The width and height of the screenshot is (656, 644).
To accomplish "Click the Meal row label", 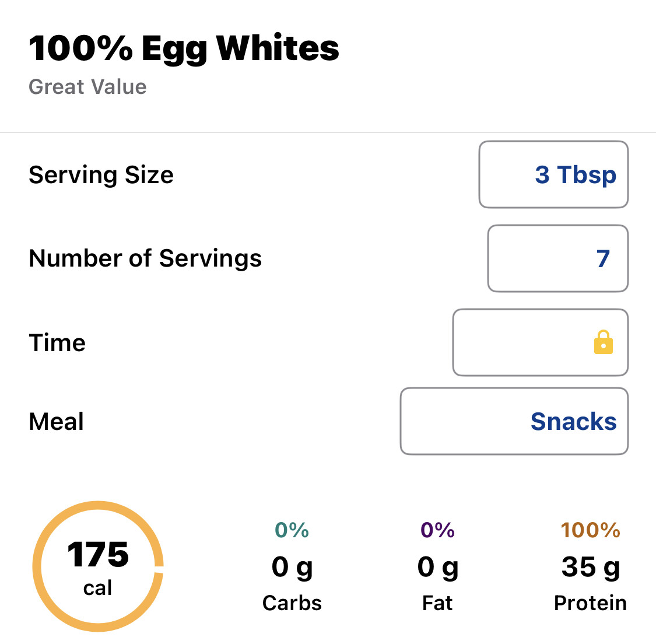I will 56,422.
